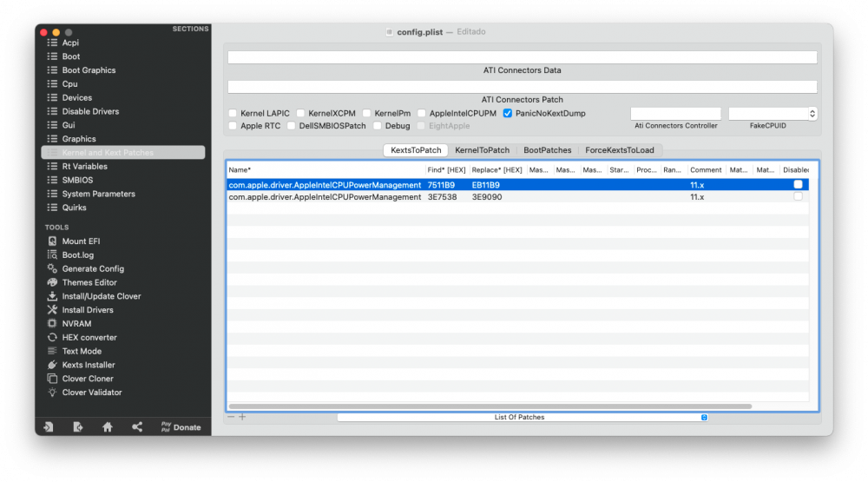Click the PayPal Donate button

pos(181,427)
